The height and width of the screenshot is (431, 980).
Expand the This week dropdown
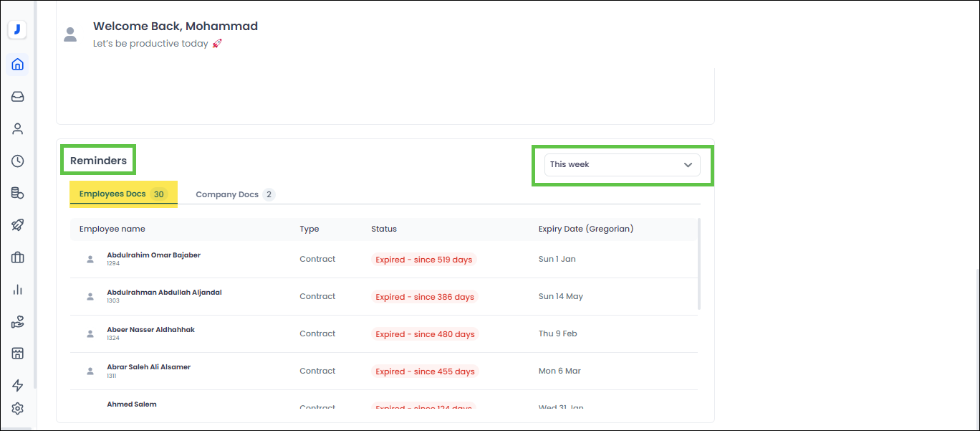(622, 165)
